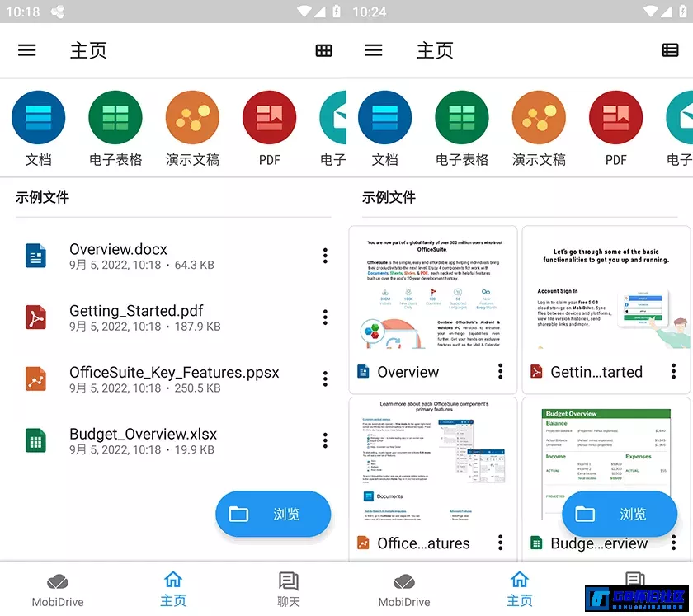The height and width of the screenshot is (616, 693).
Task: Open the menu in the right panel header
Action: click(x=374, y=49)
